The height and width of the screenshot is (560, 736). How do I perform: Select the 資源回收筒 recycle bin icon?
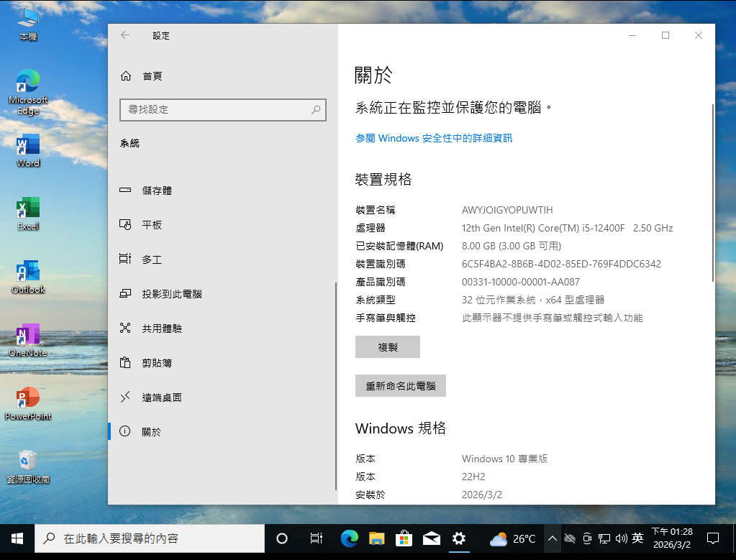pos(28,467)
